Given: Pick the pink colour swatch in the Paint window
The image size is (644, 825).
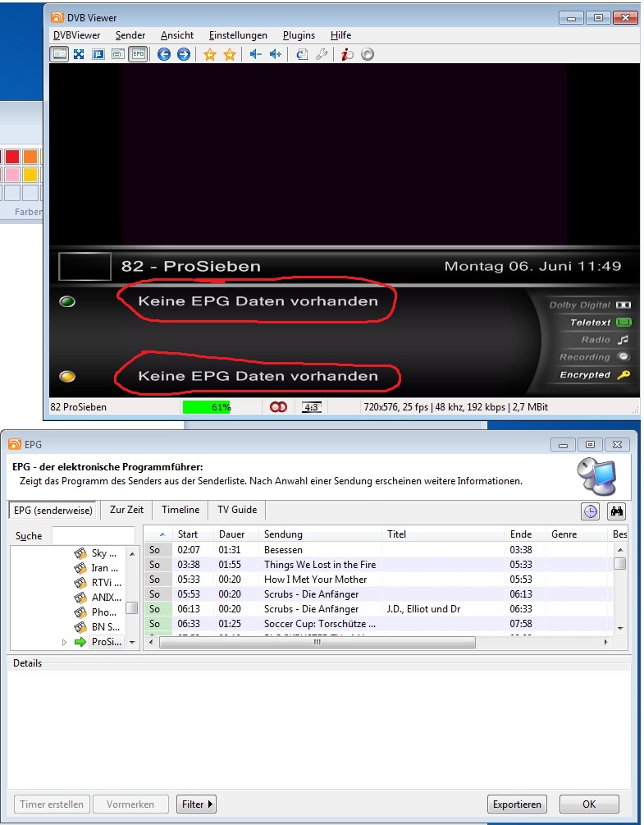Looking at the screenshot, I should point(12,174).
